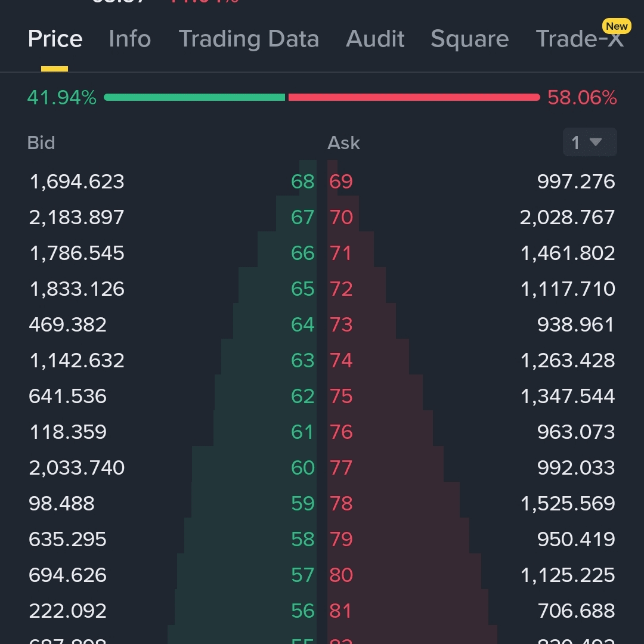Click the green buy ratio bar
Screen dimensions: 644x644
[x=194, y=97]
